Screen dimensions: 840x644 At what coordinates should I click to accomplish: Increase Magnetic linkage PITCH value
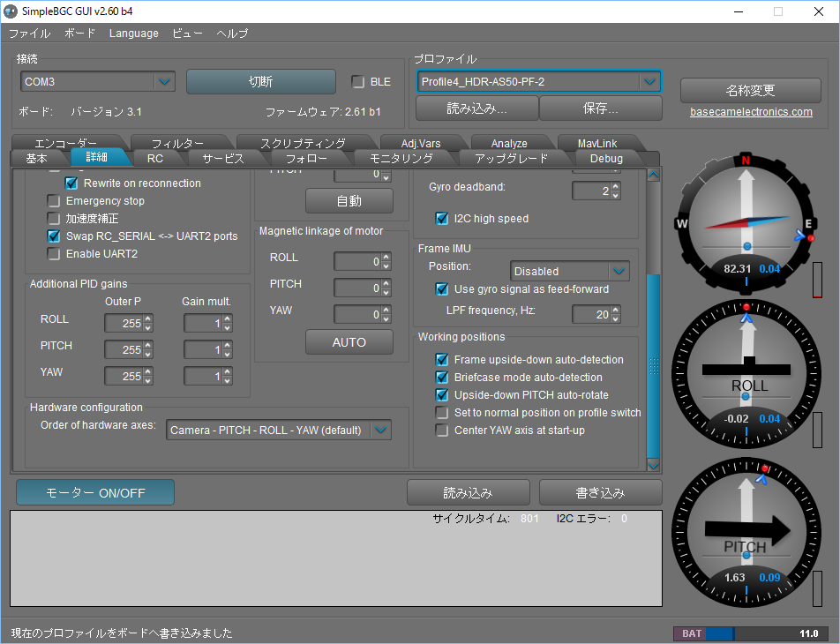point(386,283)
